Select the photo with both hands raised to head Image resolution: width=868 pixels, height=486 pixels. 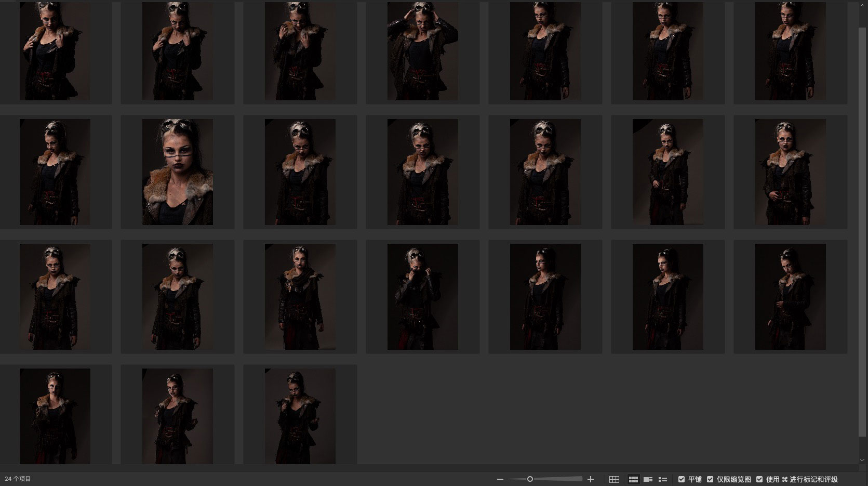click(423, 51)
